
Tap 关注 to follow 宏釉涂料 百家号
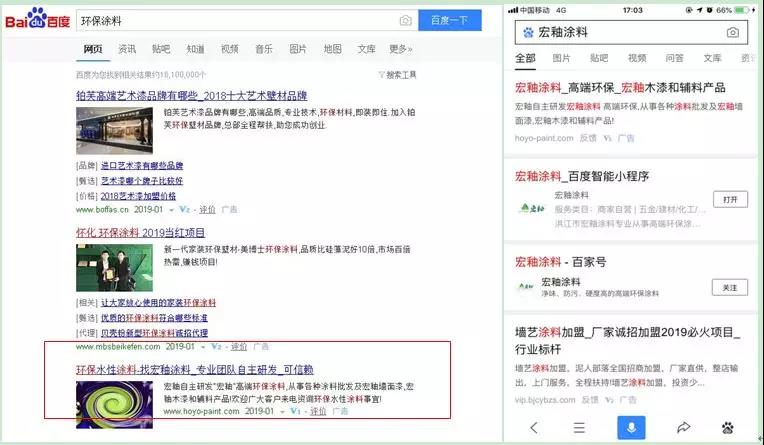(729, 287)
